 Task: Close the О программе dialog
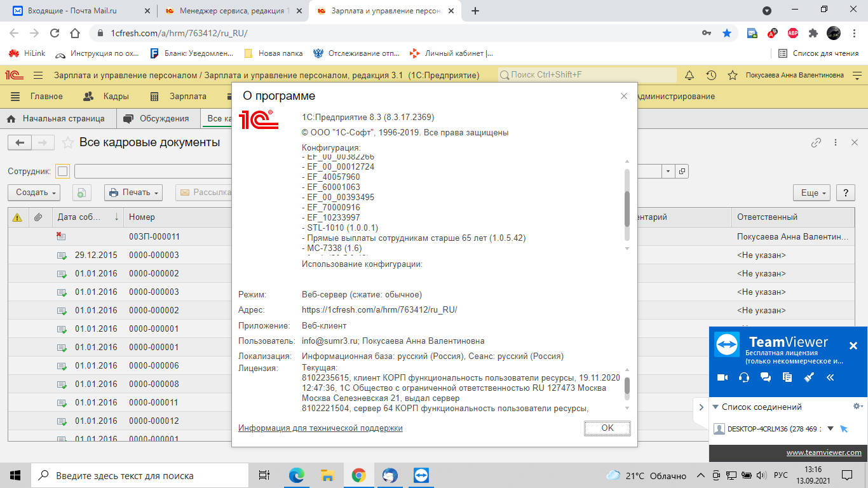click(624, 97)
